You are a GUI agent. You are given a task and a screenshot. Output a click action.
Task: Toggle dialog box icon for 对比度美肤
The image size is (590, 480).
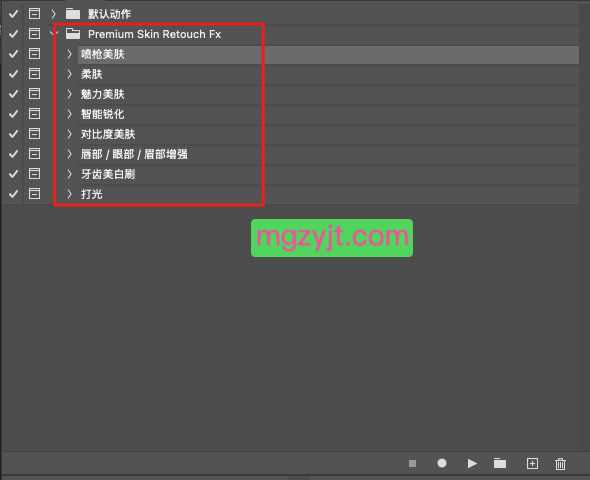[34, 133]
